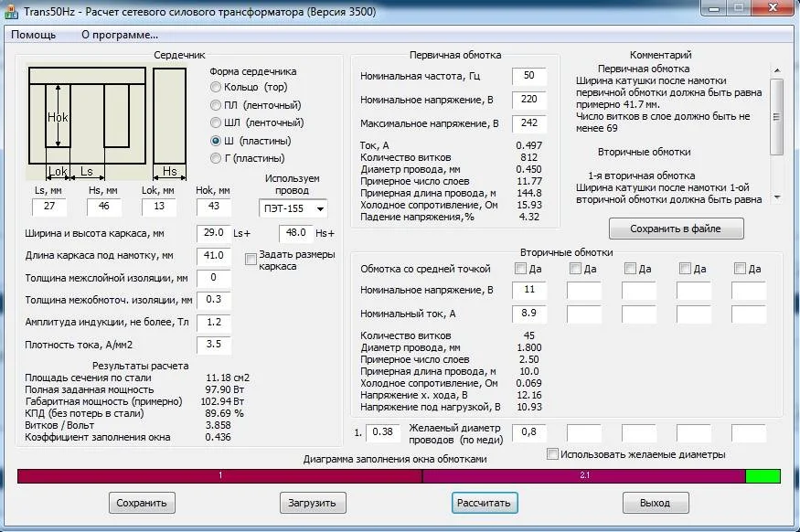Click the Ш core shape diagram
800x532 pixels.
click(107, 123)
